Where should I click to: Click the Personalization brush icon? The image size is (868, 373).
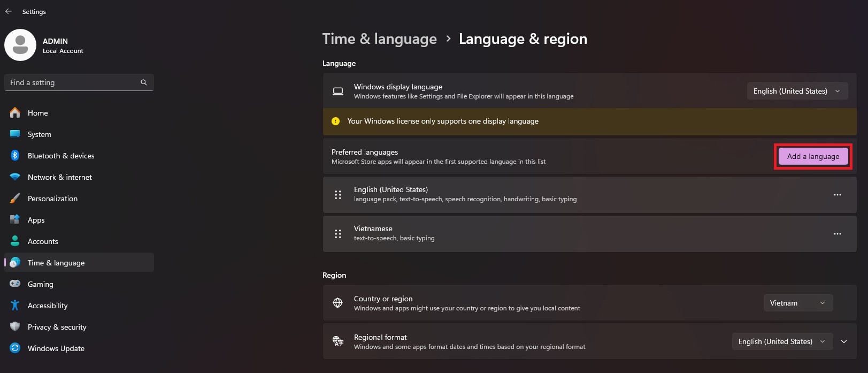(x=15, y=199)
